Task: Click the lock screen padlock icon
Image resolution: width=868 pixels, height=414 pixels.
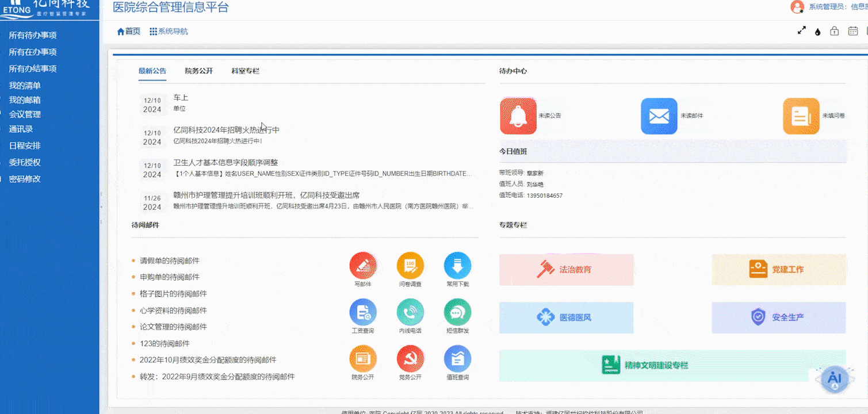Action: (x=834, y=31)
